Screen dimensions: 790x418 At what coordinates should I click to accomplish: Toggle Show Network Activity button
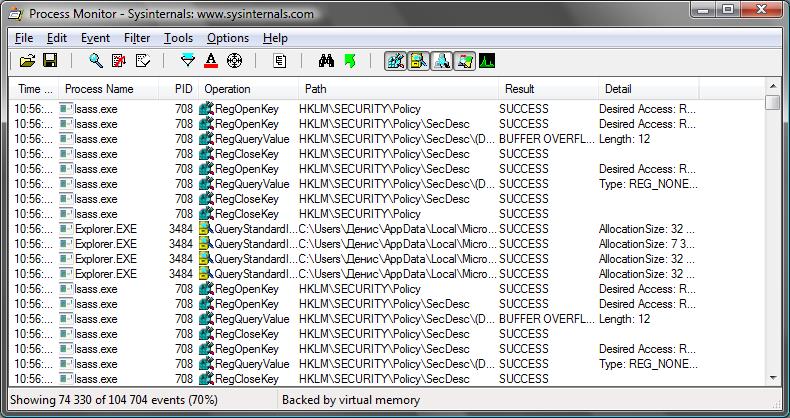(441, 61)
